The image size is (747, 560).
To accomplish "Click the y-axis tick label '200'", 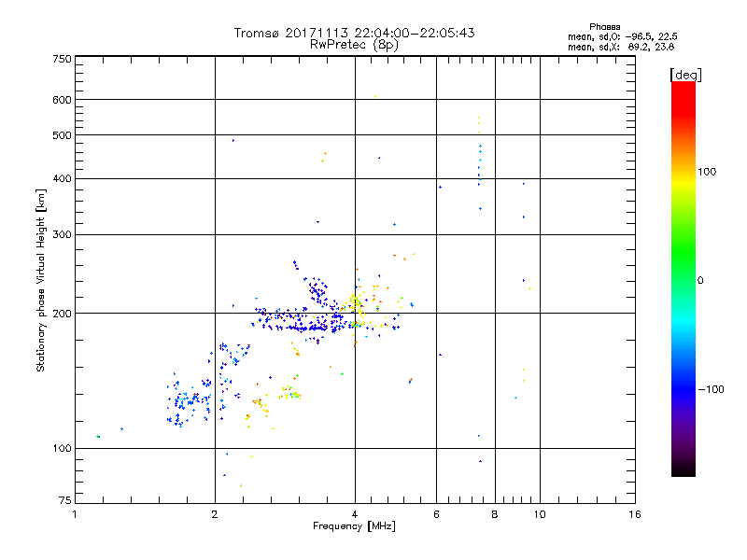I will (62, 314).
